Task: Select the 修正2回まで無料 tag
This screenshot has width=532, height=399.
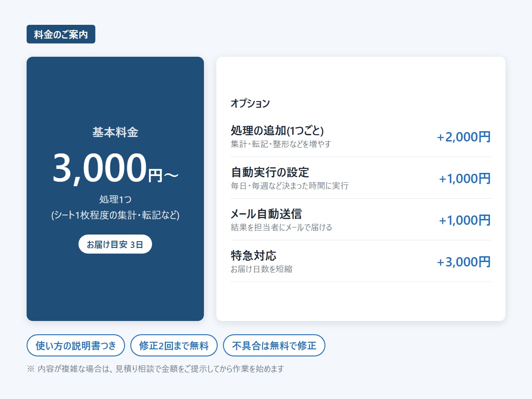Action: tap(174, 345)
